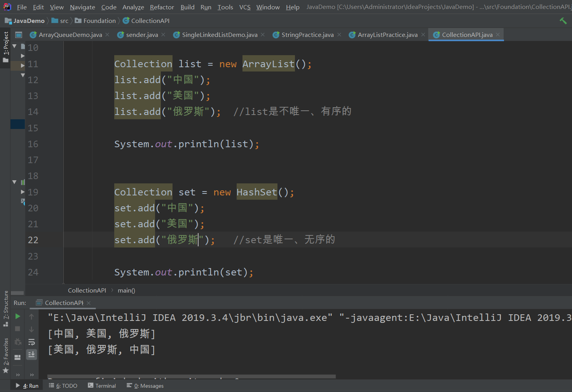Collapse the top project tree node arrow
The height and width of the screenshot is (392, 572).
(x=14, y=46)
